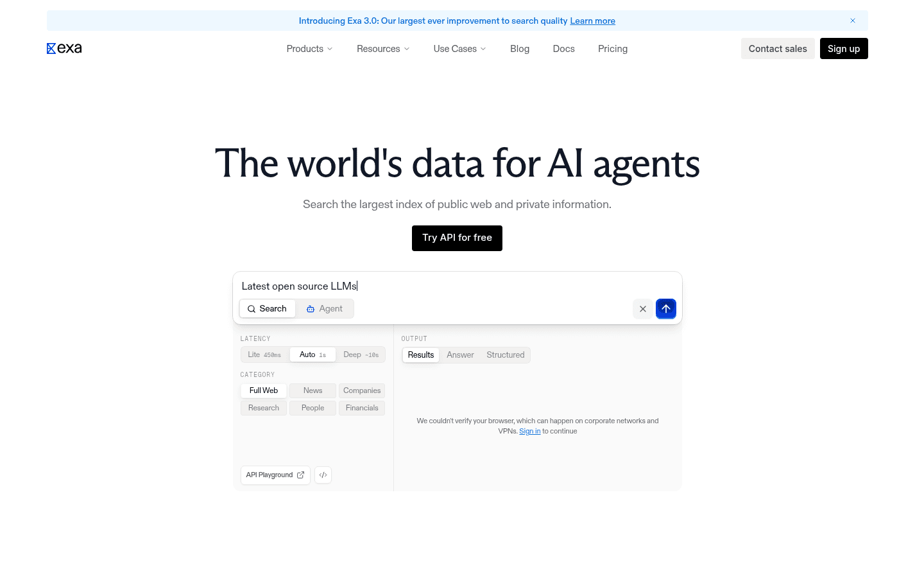Select Lite 450ms latency
The width and height of the screenshot is (924, 578).
click(264, 355)
